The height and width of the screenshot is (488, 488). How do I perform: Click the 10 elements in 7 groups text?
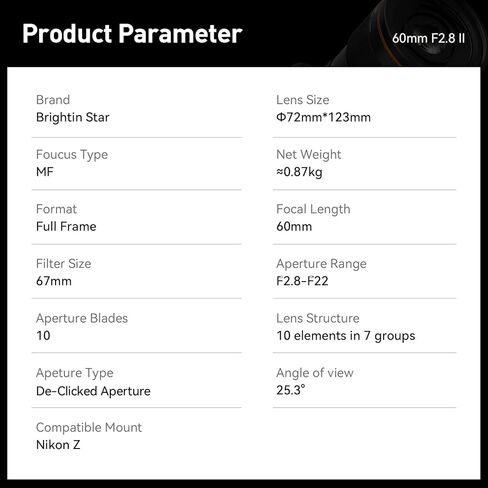point(346,336)
